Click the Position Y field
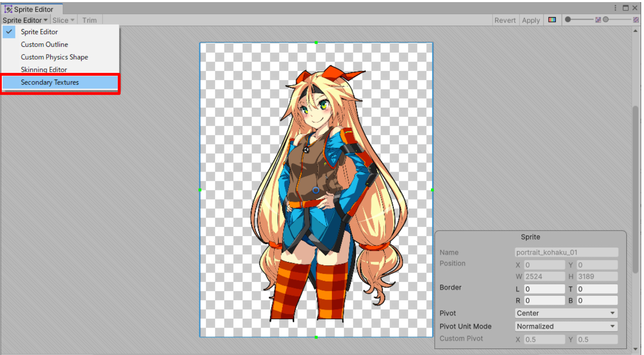Screen dimensions: 644x355 pyautogui.click(x=597, y=265)
